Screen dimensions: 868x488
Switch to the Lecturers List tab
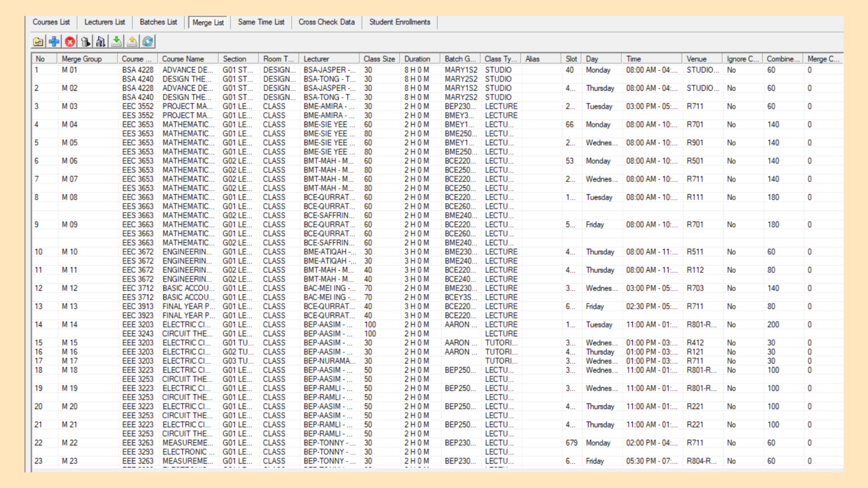(x=105, y=22)
